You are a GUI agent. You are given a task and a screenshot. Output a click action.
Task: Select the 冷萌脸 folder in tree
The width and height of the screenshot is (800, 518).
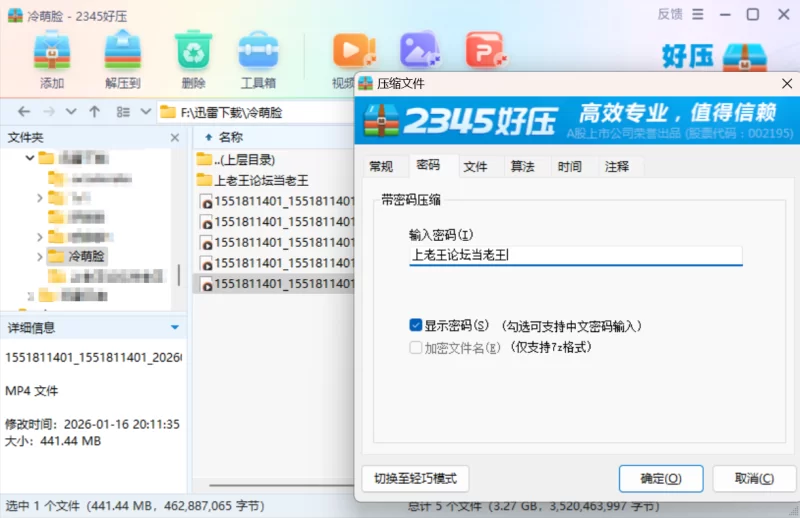click(x=76, y=256)
